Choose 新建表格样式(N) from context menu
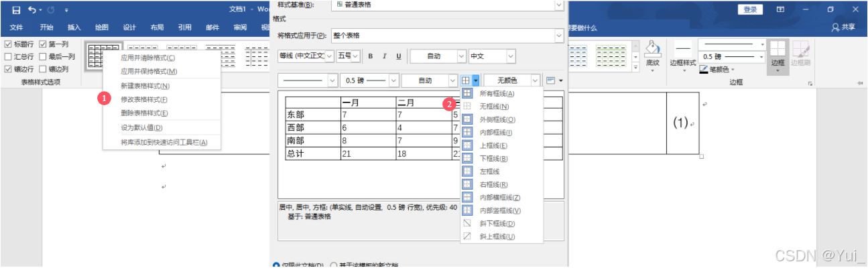The image size is (868, 270). [x=162, y=86]
